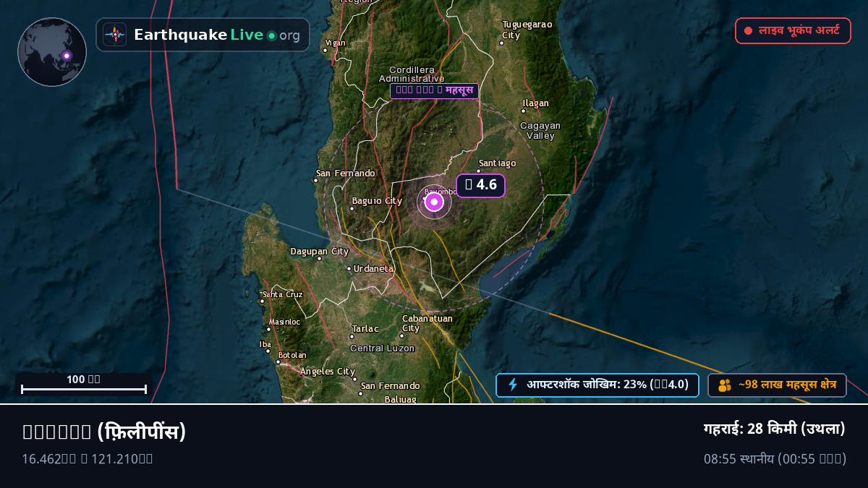Click the Cagayan Valley region label
The image size is (868, 488).
pyautogui.click(x=540, y=130)
